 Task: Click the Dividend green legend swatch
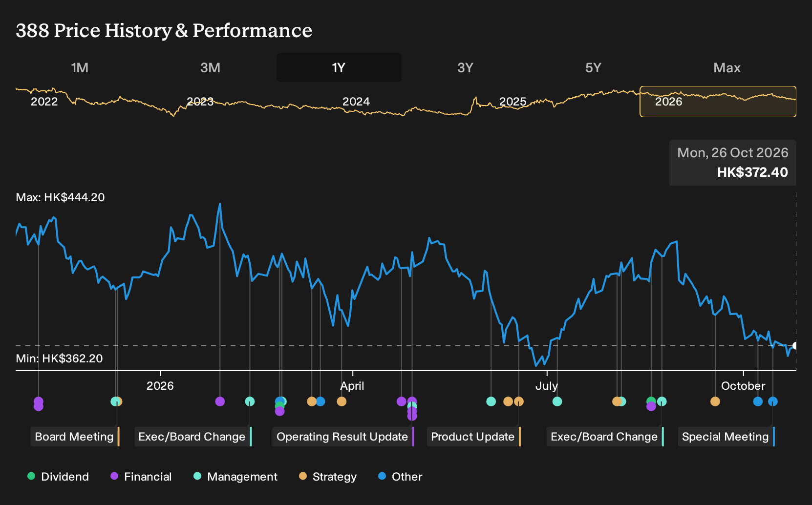click(31, 476)
